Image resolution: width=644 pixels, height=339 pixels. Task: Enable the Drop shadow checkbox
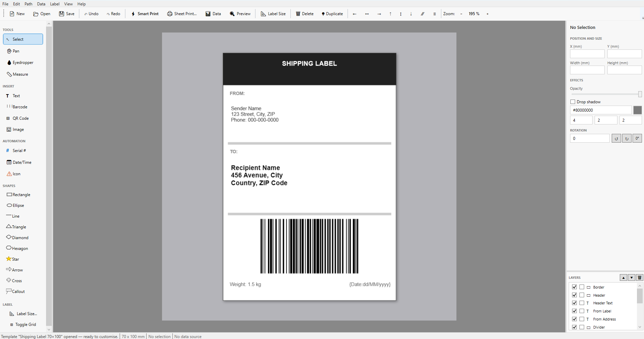[x=573, y=102]
